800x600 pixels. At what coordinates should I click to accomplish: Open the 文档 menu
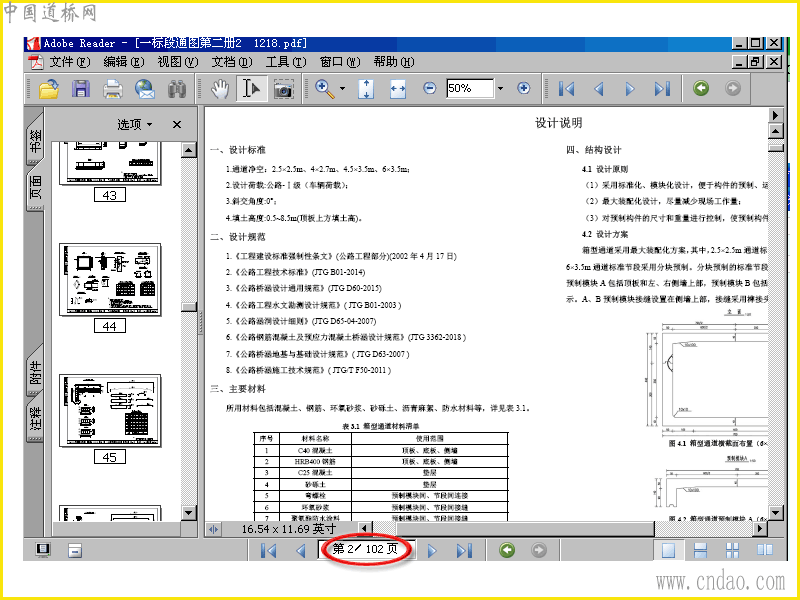tap(232, 62)
